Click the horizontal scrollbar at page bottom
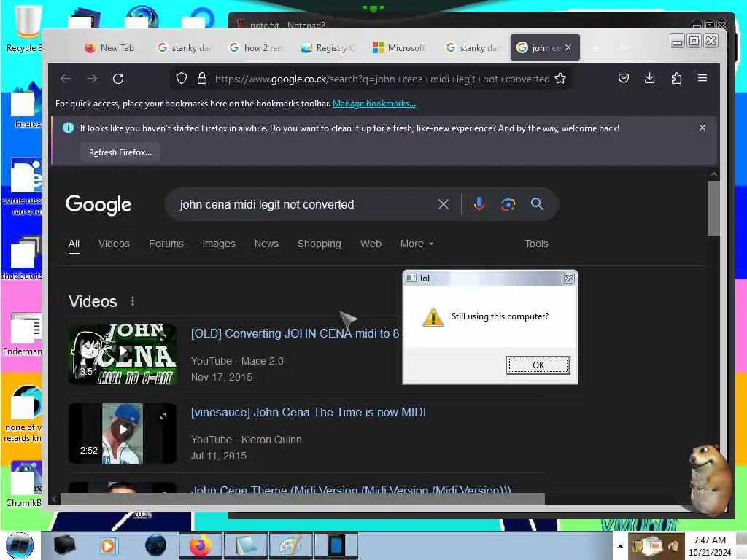The height and width of the screenshot is (560, 747). pos(302,499)
